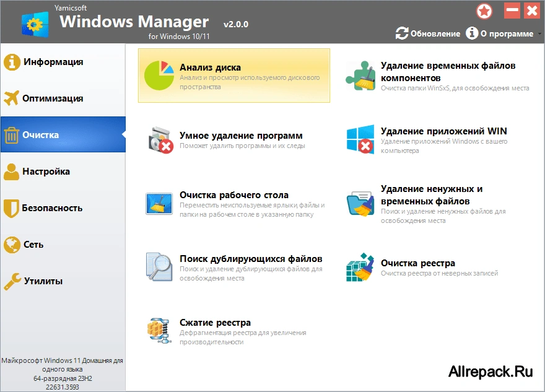This screenshot has height=392, width=545.
Task: Click the Очистка рабочего стола monitor icon
Action: [x=159, y=204]
